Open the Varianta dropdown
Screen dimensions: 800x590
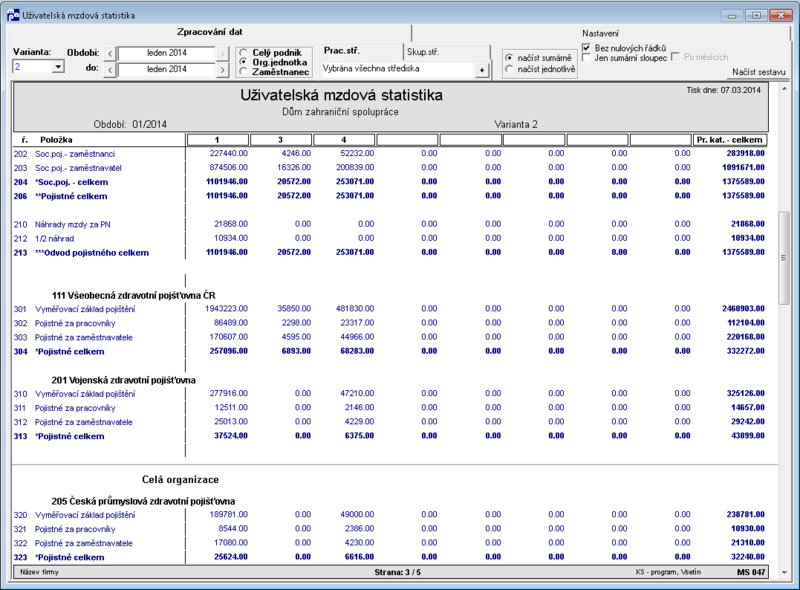pyautogui.click(x=58, y=66)
